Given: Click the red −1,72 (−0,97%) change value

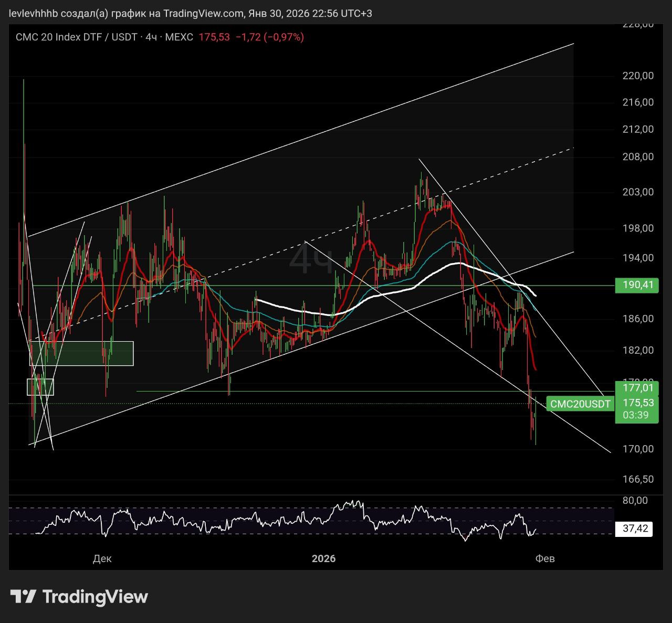Looking at the screenshot, I should [x=269, y=37].
